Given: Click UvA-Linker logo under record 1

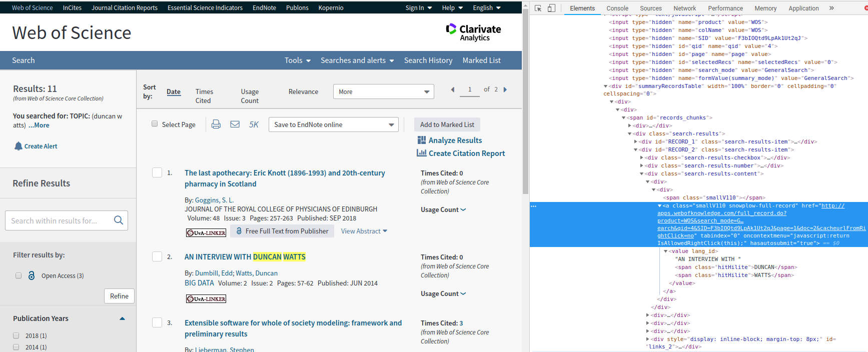Looking at the screenshot, I should [x=206, y=232].
